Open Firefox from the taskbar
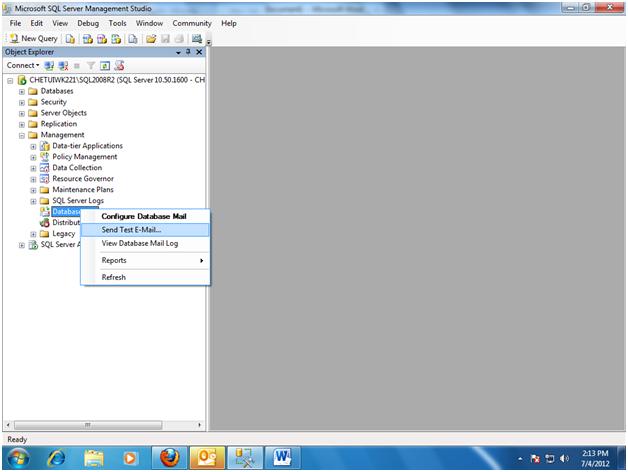Image resolution: width=628 pixels, height=472 pixels. point(169,458)
